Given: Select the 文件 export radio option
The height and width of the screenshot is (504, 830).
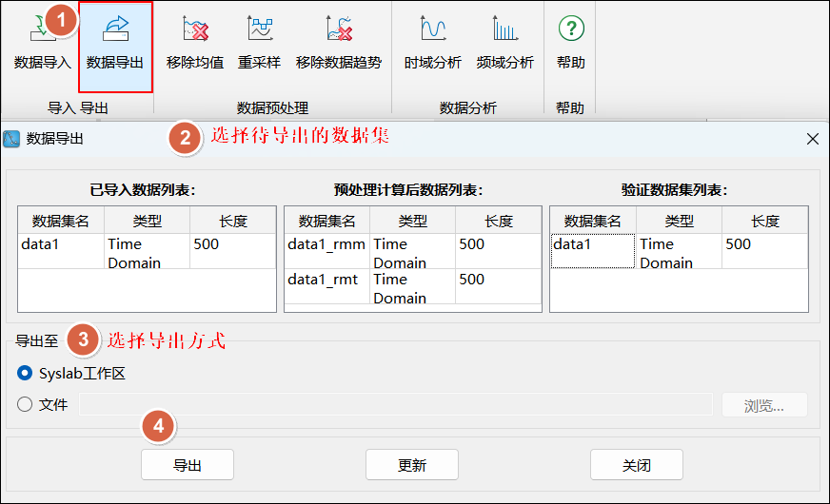Looking at the screenshot, I should point(26,405).
